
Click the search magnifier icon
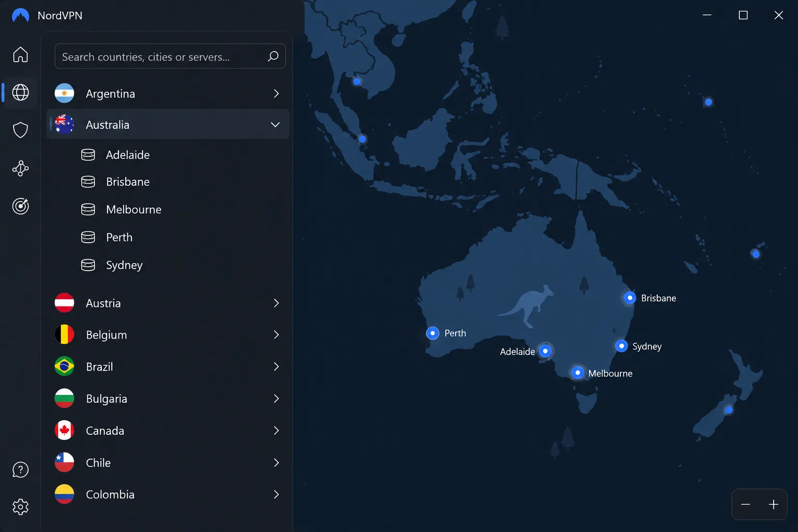click(273, 57)
